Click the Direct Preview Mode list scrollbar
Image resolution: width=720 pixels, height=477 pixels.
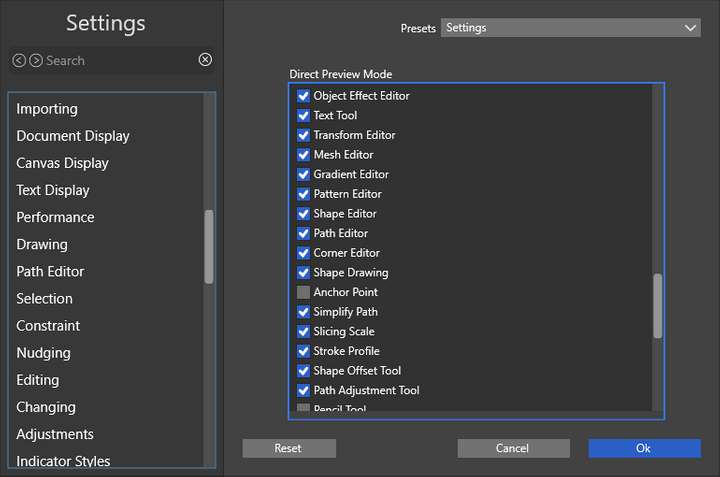click(658, 306)
